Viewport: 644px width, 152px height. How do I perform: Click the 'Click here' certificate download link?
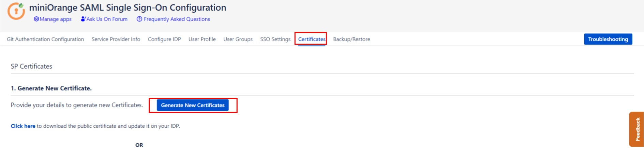(23, 126)
